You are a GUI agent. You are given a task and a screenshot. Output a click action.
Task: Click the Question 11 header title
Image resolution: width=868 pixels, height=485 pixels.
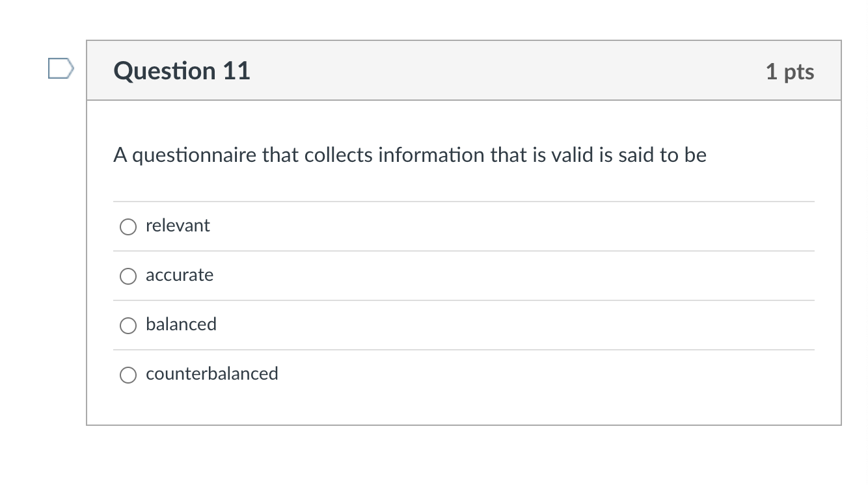pos(182,71)
